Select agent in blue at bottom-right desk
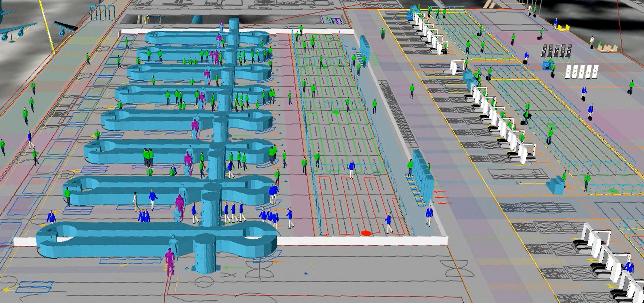644x303 pixels. (x=629, y=267)
